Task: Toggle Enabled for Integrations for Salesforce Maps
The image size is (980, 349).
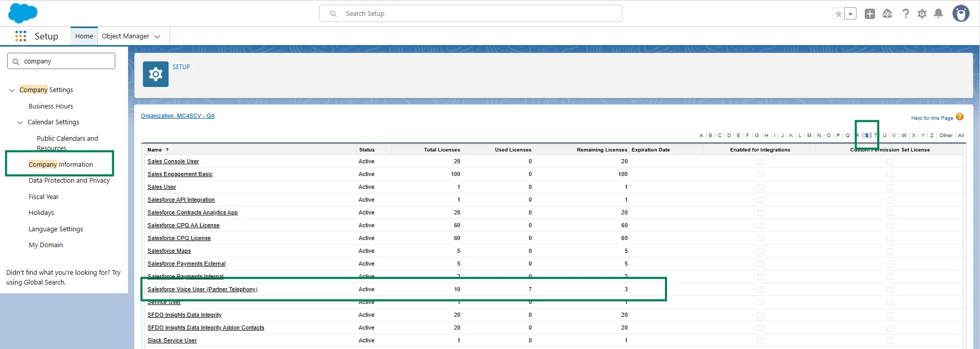Action: coord(760,251)
